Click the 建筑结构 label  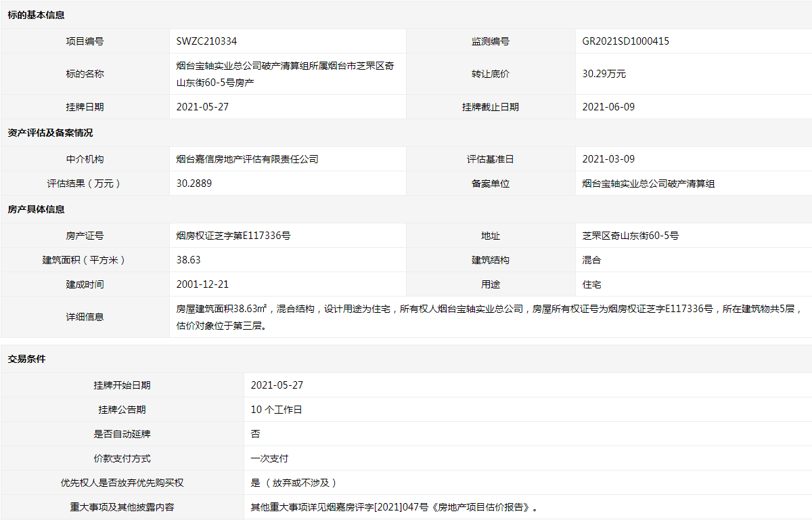point(491,260)
